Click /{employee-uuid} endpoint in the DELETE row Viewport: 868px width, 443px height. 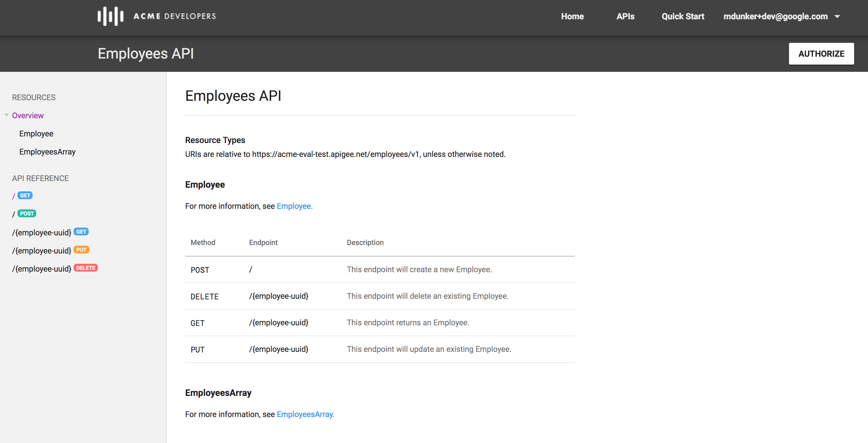coord(279,296)
